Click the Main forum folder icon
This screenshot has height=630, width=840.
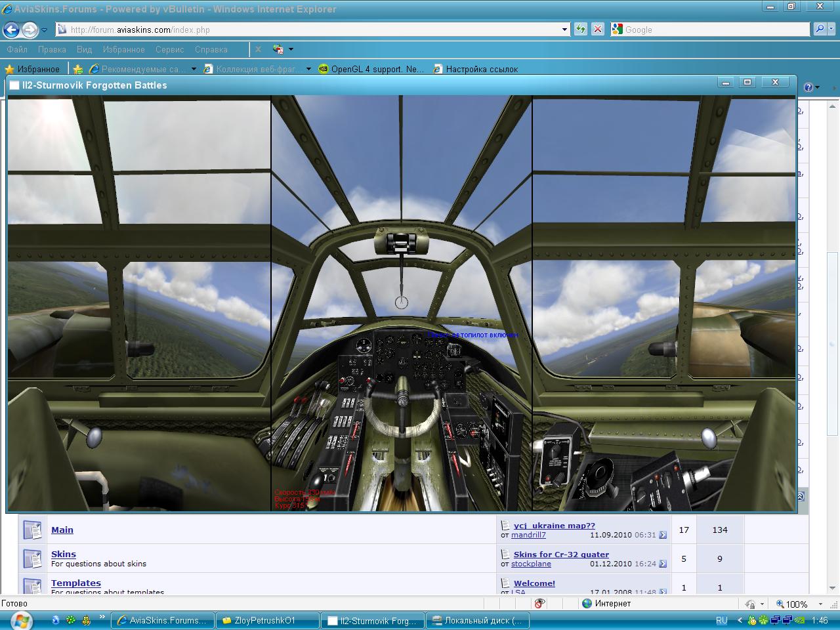click(x=32, y=530)
